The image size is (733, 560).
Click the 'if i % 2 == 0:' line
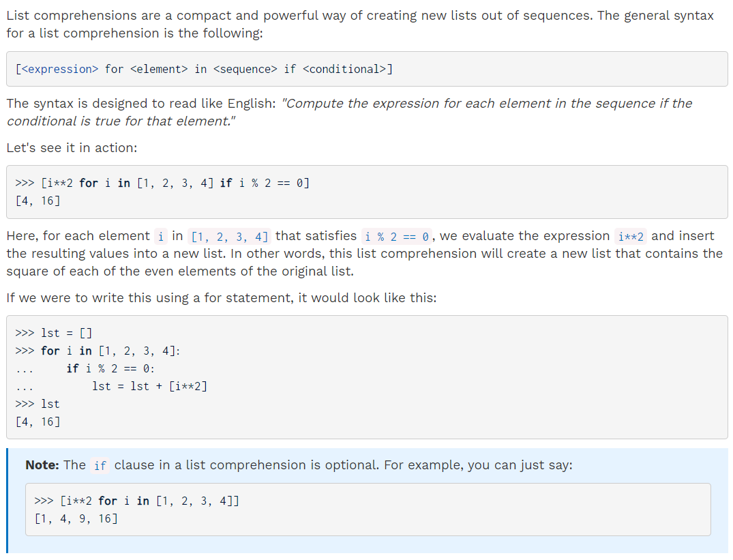[110, 368]
